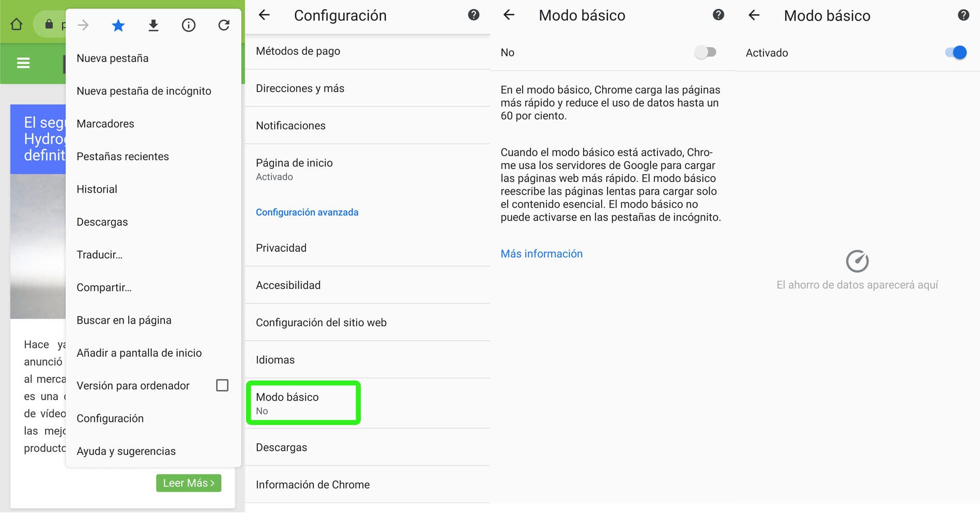Image resolution: width=980 pixels, height=517 pixels.
Task: Click the Leer Más button
Action: (189, 483)
